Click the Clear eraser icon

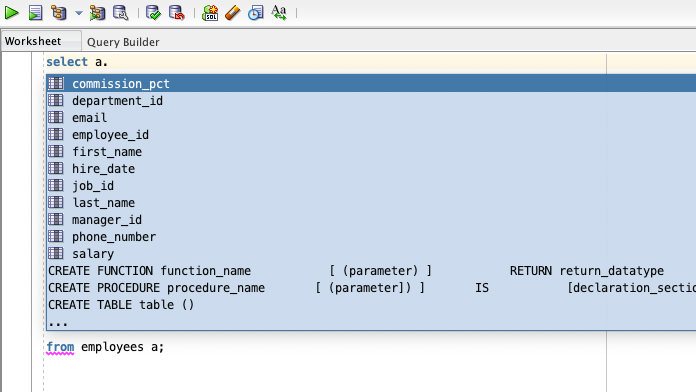(233, 13)
